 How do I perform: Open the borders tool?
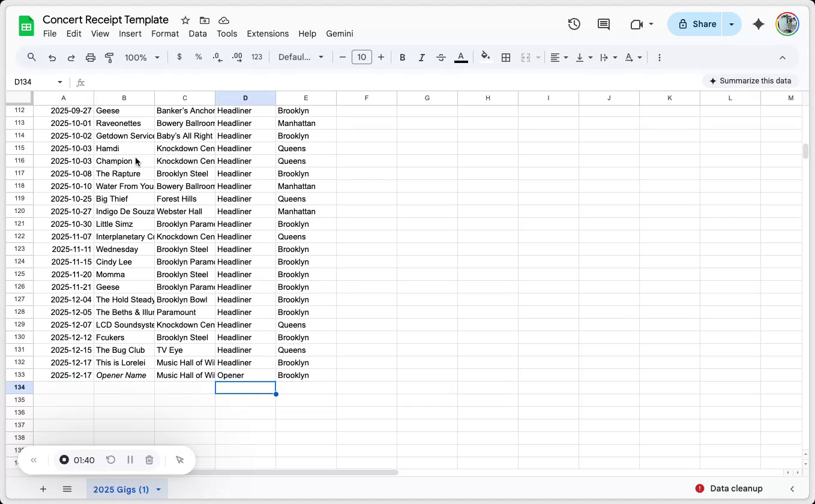pos(506,58)
